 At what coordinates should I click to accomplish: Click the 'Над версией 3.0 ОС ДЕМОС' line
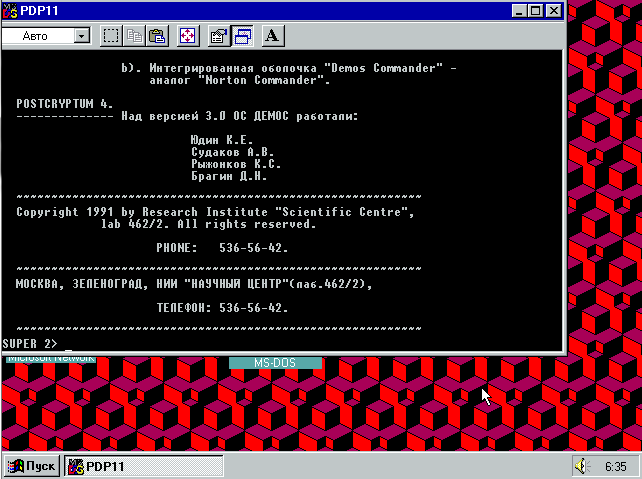[x=240, y=116]
